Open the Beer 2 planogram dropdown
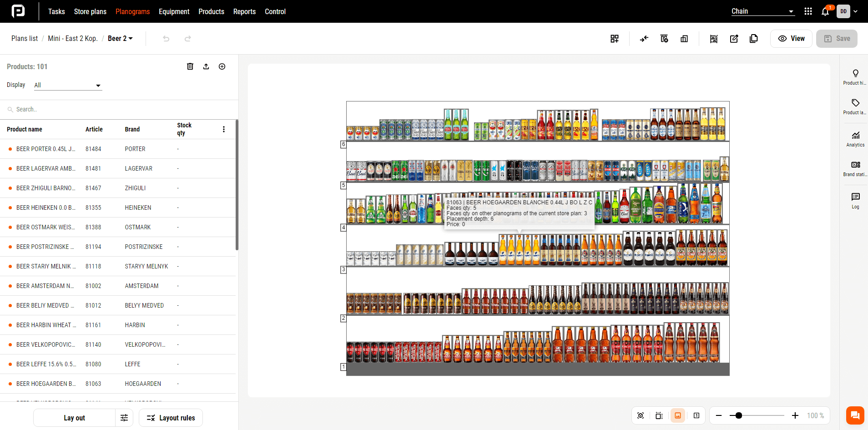Image resolution: width=868 pixels, height=430 pixels. pos(120,39)
